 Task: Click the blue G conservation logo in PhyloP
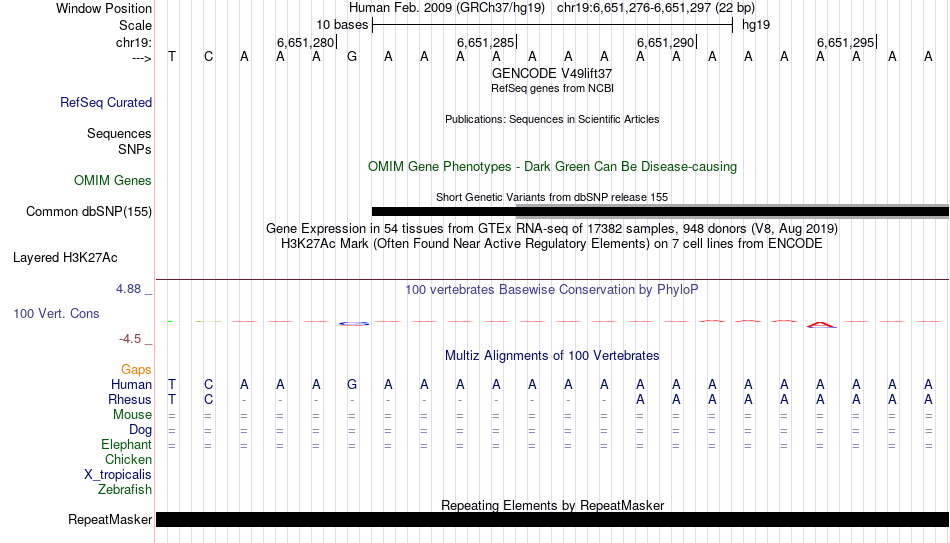point(354,324)
